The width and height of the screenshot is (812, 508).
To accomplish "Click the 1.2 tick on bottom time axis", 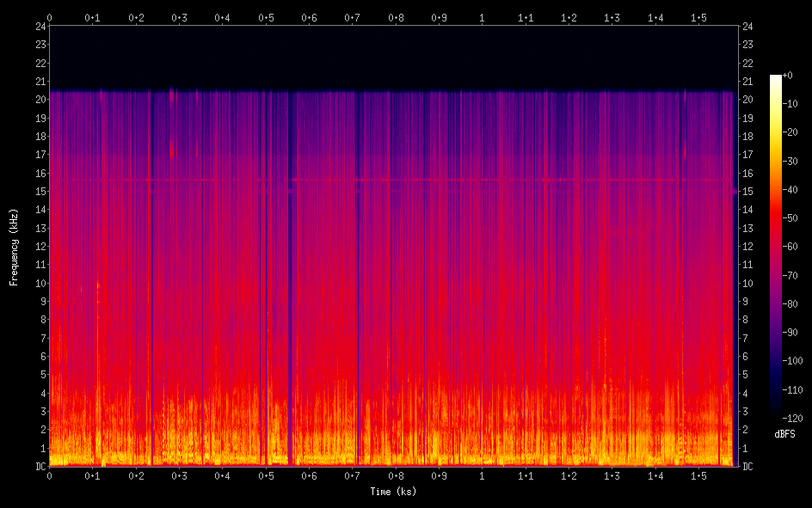I will 569,475.
